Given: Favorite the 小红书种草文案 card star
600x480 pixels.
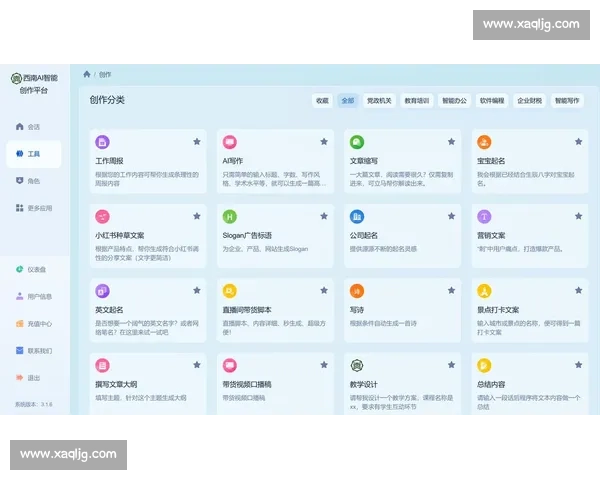Looking at the screenshot, I should (x=197, y=216).
